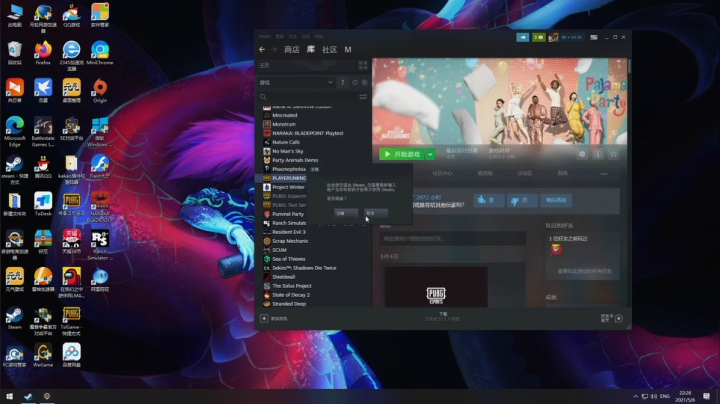Open PUBG game settings gear icon
This screenshot has height=404, width=720.
click(582, 154)
